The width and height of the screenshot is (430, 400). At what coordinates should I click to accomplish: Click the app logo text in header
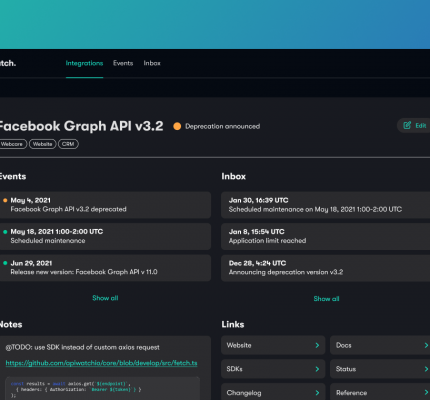pos(8,63)
